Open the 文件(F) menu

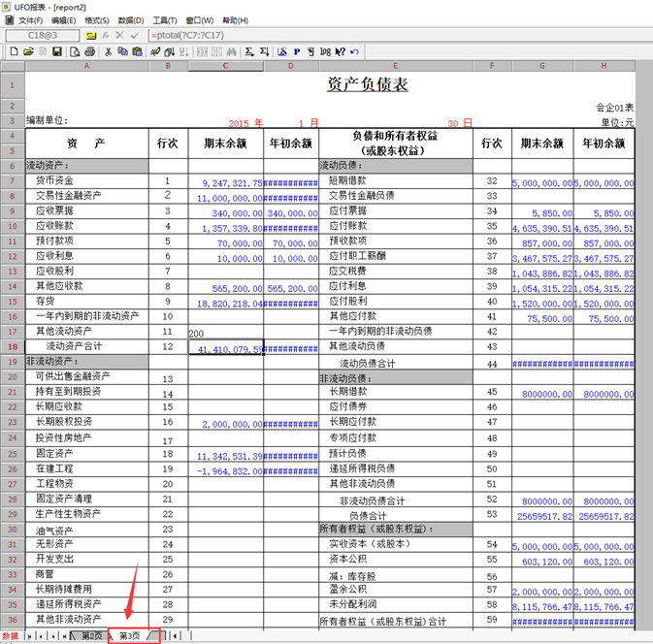pos(30,20)
